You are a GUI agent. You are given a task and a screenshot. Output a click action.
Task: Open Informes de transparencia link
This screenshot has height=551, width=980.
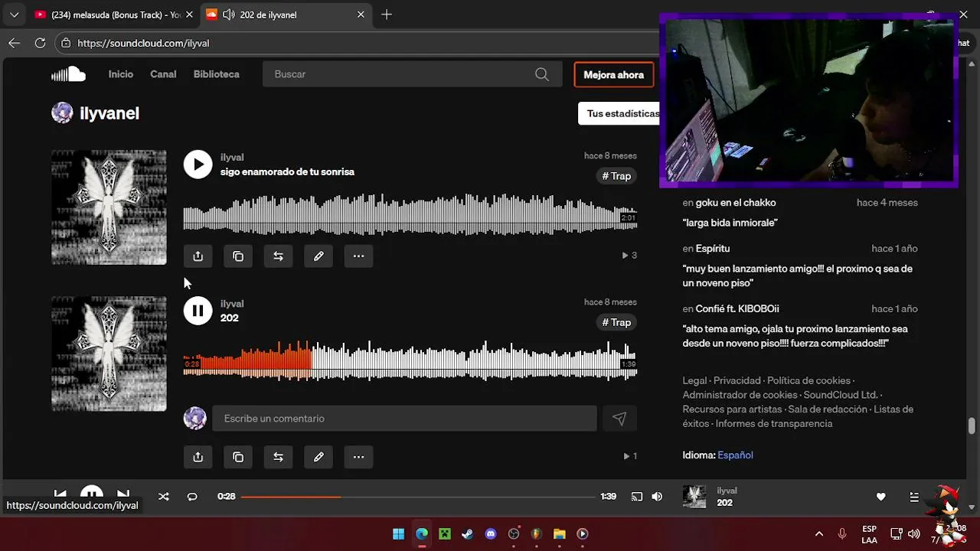(774, 424)
